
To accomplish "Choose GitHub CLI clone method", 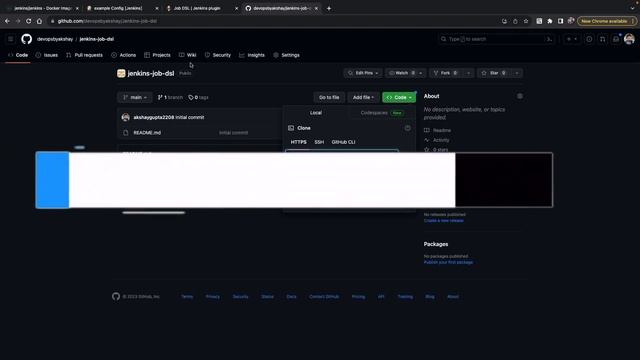I will point(343,142).
